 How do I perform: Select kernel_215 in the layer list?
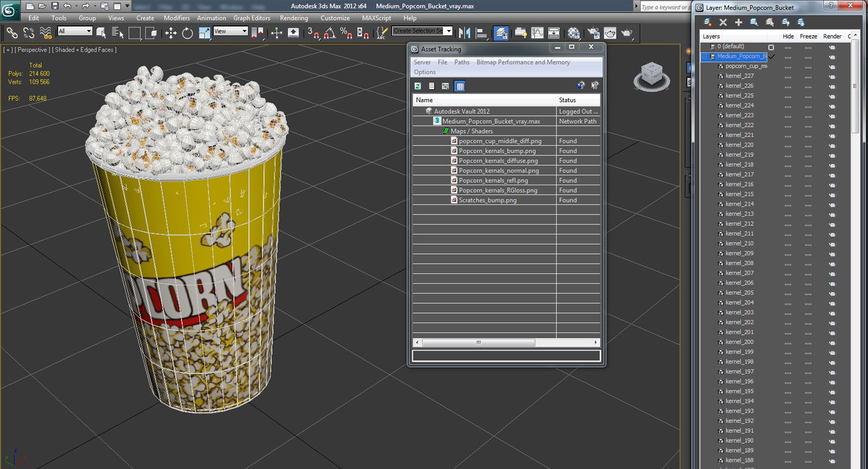point(739,194)
